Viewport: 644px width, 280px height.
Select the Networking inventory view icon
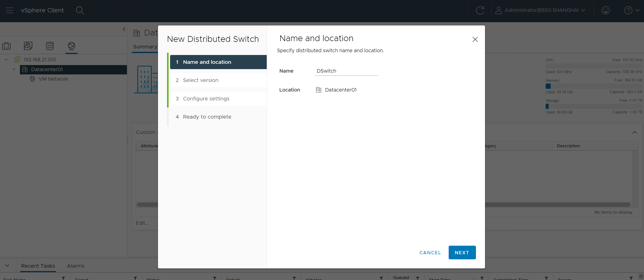click(71, 46)
